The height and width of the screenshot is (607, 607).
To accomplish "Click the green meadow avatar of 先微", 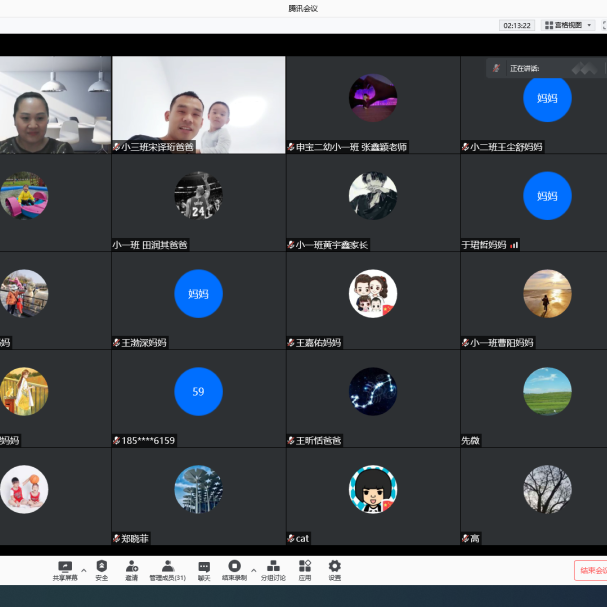I will coord(547,391).
